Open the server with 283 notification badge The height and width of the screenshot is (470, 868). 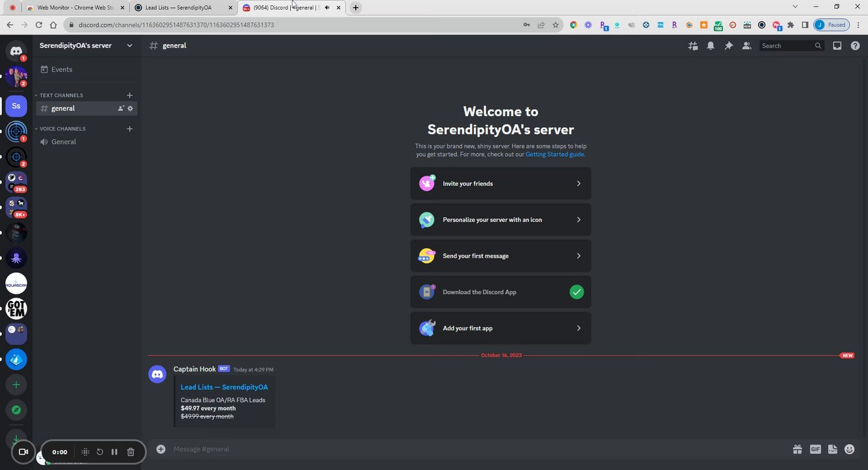click(16, 181)
